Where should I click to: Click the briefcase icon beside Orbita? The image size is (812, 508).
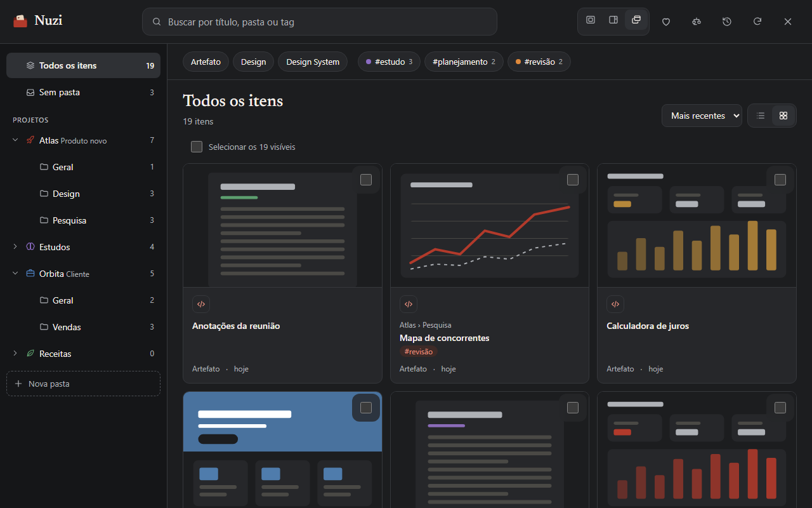[30, 274]
